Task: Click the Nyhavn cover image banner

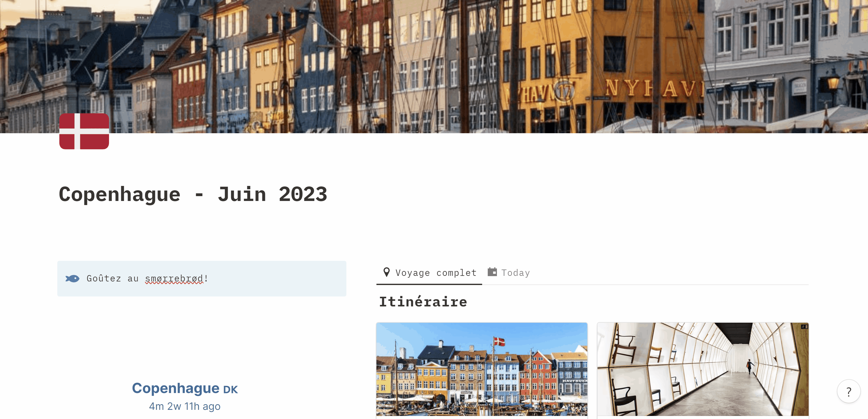Action: 434,66
